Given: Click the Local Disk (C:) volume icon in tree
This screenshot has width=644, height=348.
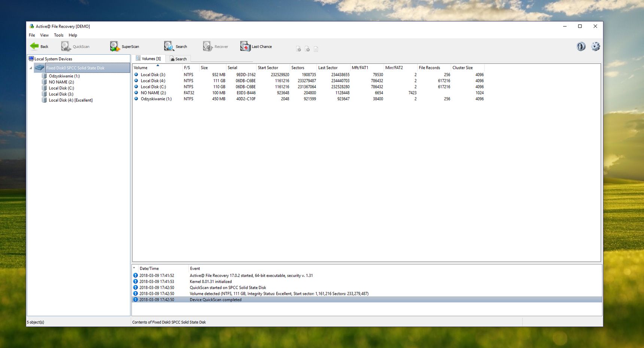Looking at the screenshot, I should [44, 88].
